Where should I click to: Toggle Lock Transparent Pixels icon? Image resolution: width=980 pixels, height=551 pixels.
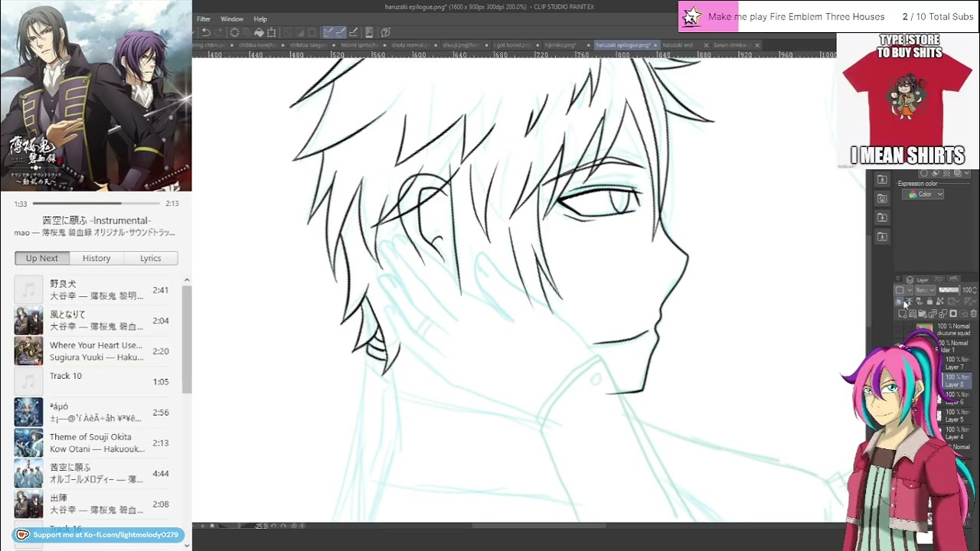click(x=939, y=302)
